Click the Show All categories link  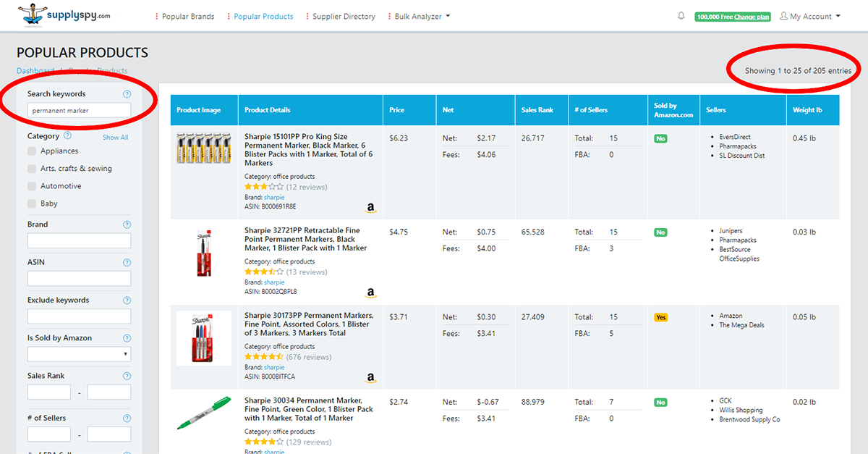click(x=115, y=137)
